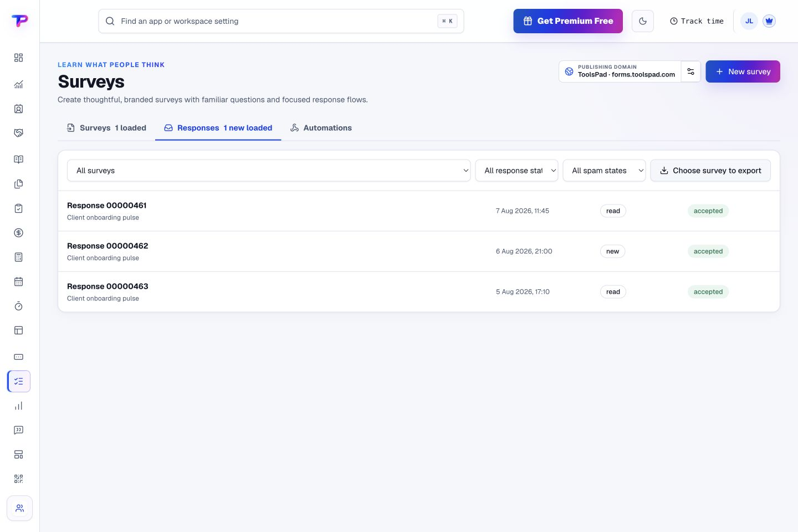The height and width of the screenshot is (532, 798).
Task: Switch to the Surveys tab
Action: pos(106,128)
